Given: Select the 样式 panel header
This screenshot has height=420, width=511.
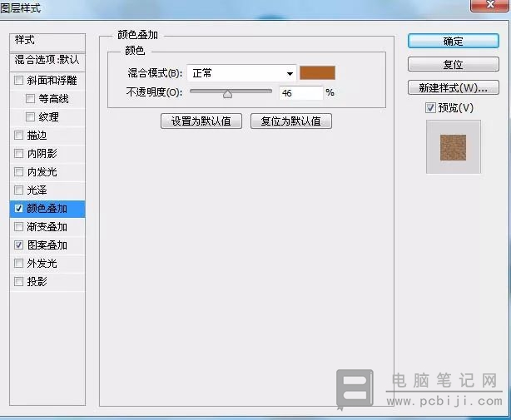Looking at the screenshot, I should point(47,41).
